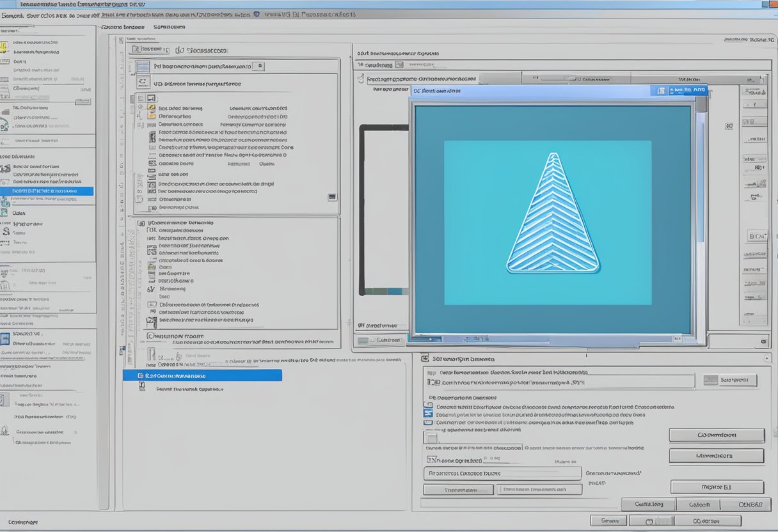The width and height of the screenshot is (778, 532).
Task: Click the blue shield icon in the top toolbar
Action: coord(257,13)
